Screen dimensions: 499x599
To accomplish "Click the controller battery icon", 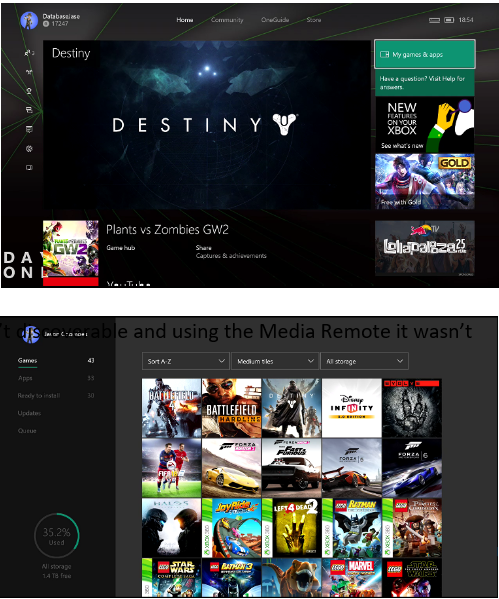I will (x=449, y=20).
